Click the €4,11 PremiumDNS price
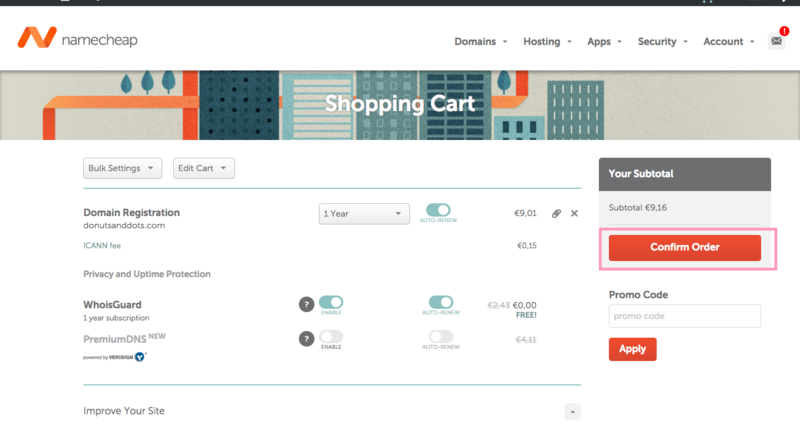The image size is (800, 436). click(526, 340)
